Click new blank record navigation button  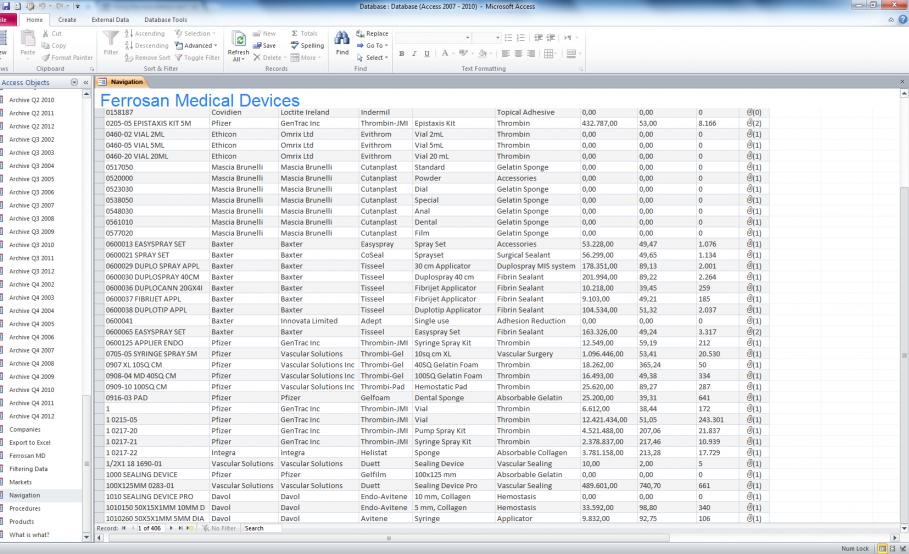[190, 529]
